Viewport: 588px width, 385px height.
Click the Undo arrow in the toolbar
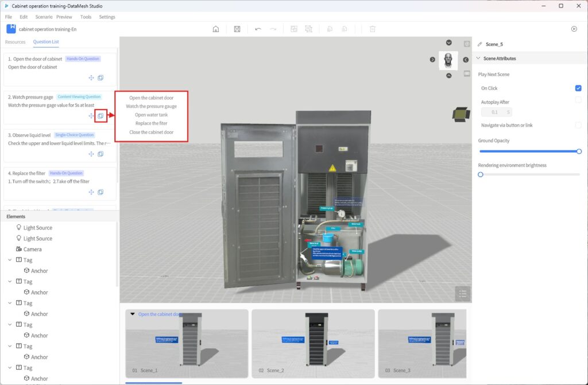pos(258,29)
